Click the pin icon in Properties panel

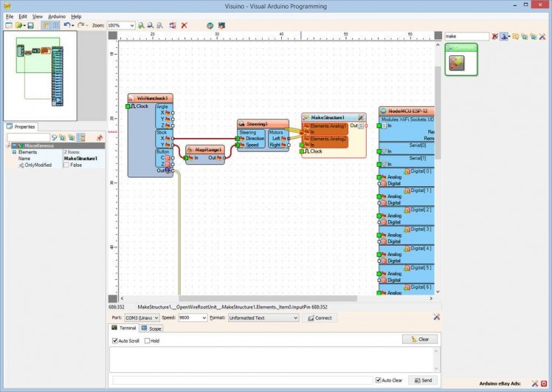click(x=100, y=137)
